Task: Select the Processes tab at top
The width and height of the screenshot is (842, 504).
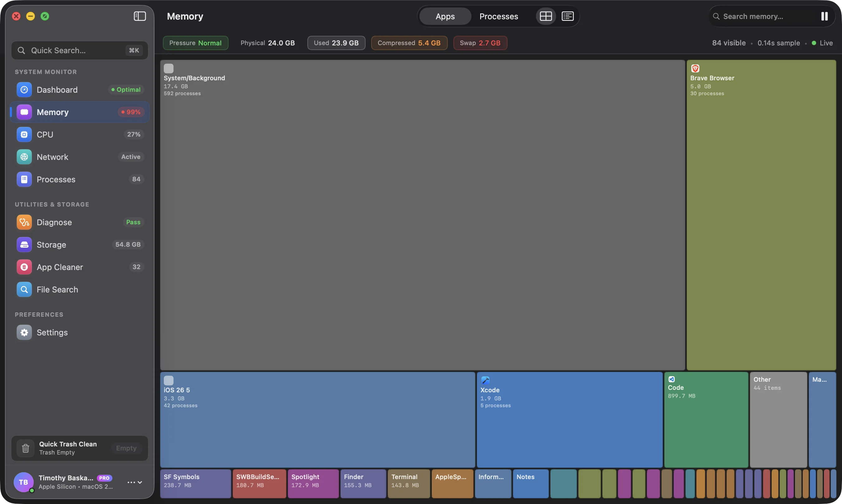Action: pos(498,16)
